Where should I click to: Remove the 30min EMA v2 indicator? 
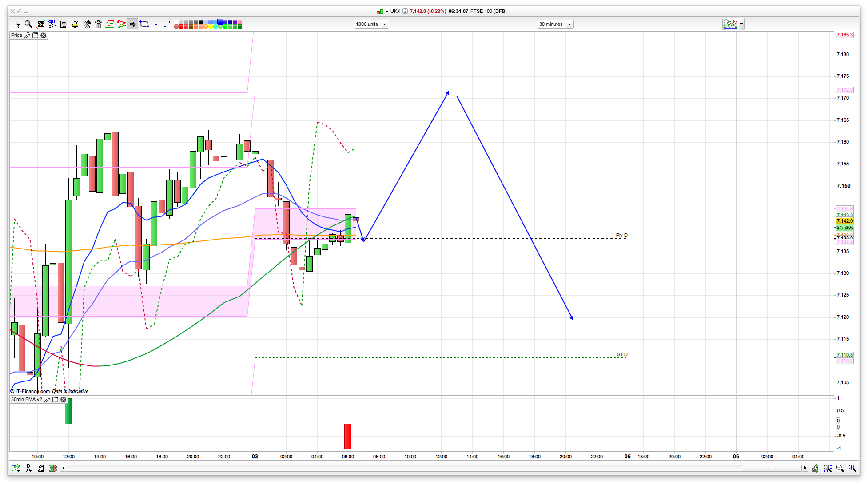click(x=64, y=399)
